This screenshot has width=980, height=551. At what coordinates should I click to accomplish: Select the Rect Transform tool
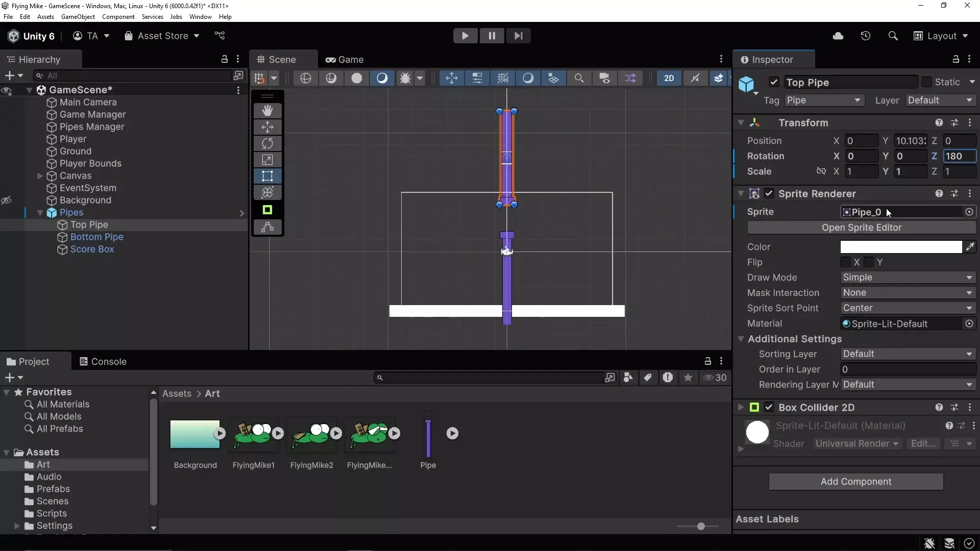pyautogui.click(x=268, y=176)
